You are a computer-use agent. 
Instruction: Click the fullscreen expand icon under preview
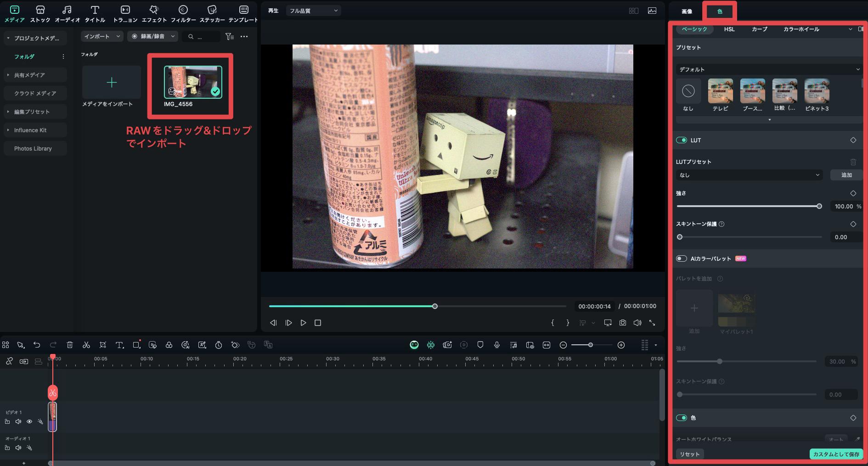pos(652,323)
